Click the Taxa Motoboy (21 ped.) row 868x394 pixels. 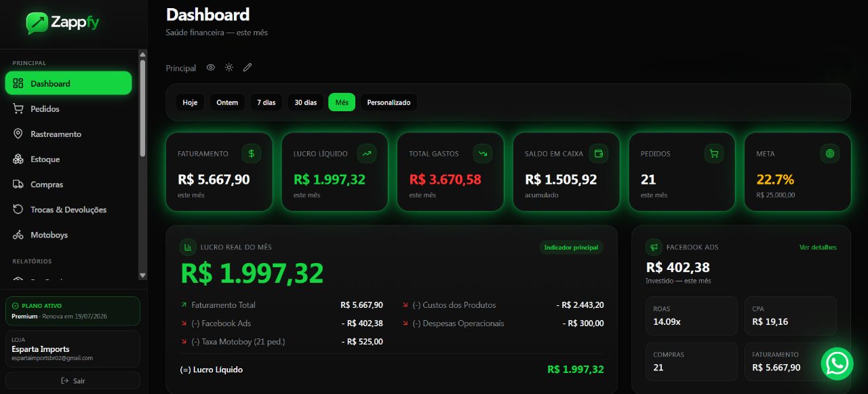pyautogui.click(x=282, y=342)
